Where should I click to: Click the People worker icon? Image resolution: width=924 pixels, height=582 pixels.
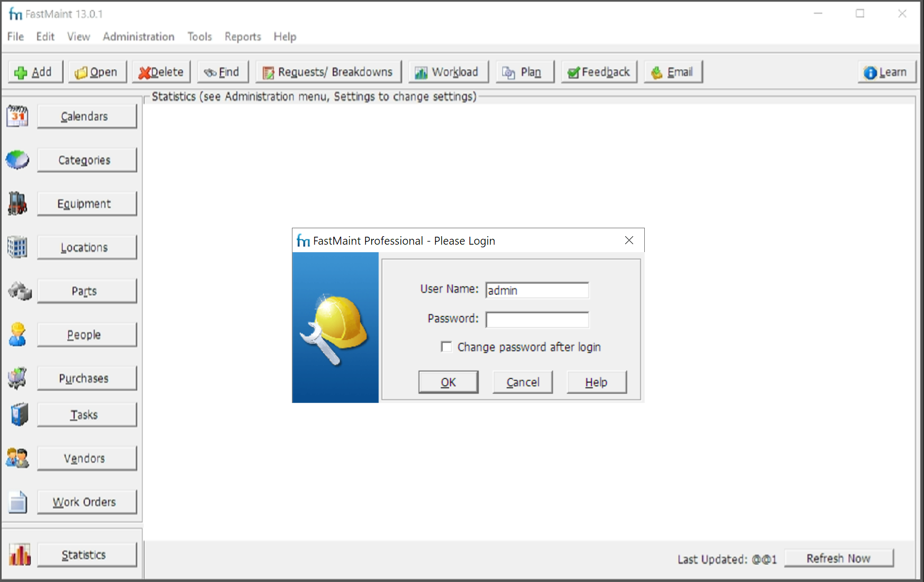coord(17,334)
